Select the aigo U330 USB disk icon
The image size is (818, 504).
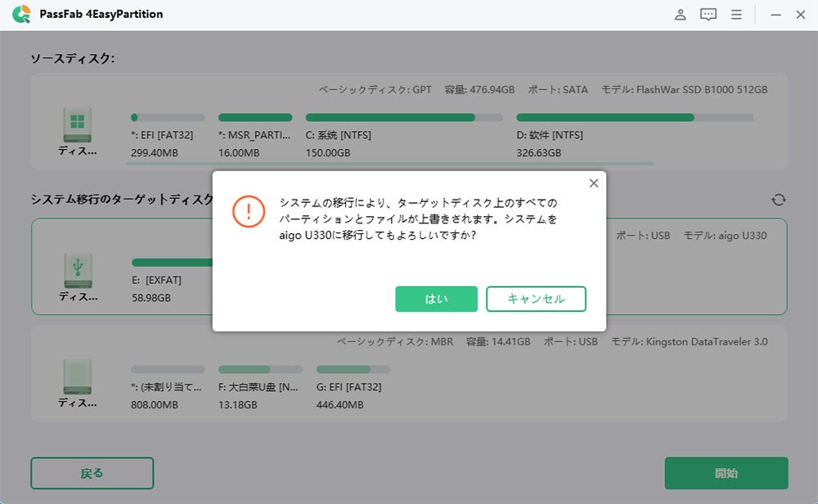click(x=78, y=270)
